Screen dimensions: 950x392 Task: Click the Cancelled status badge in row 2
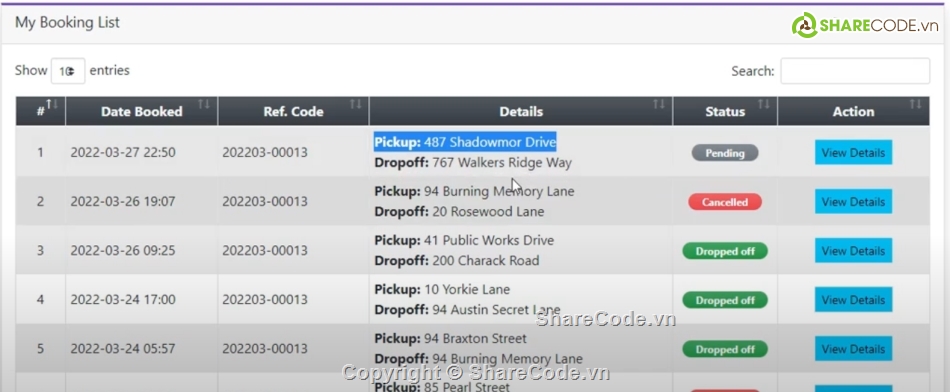coord(725,202)
